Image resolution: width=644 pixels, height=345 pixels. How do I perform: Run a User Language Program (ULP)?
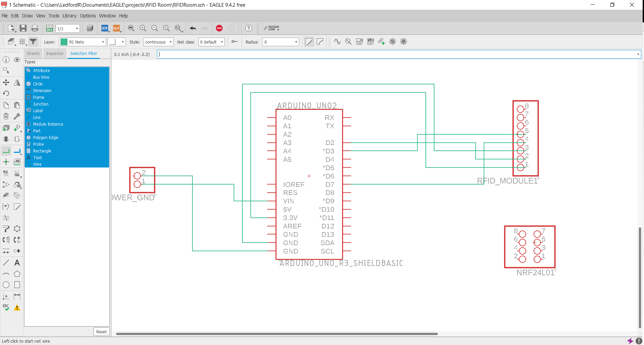pos(116,28)
